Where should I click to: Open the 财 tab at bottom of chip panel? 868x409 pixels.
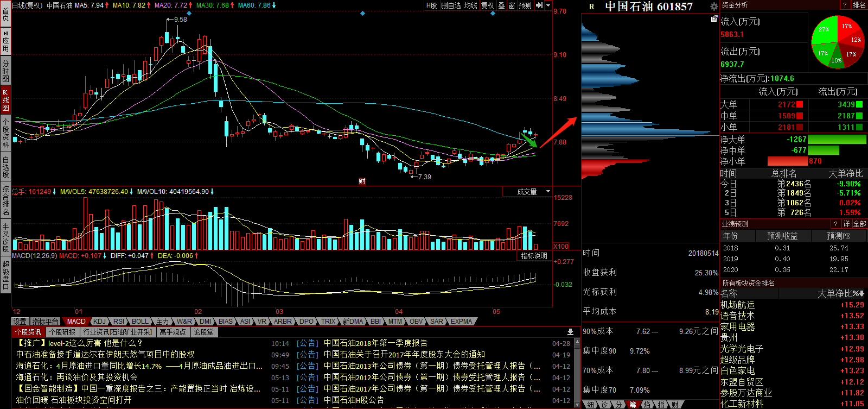point(674,405)
